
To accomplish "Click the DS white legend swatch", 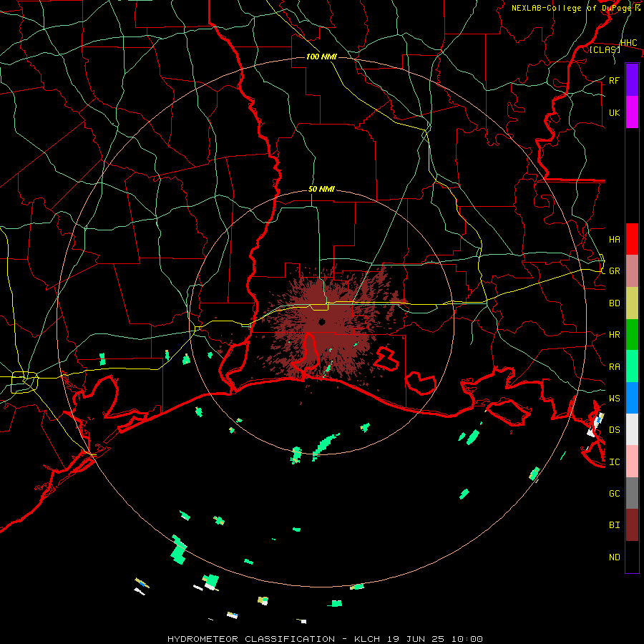I will pyautogui.click(x=632, y=429).
